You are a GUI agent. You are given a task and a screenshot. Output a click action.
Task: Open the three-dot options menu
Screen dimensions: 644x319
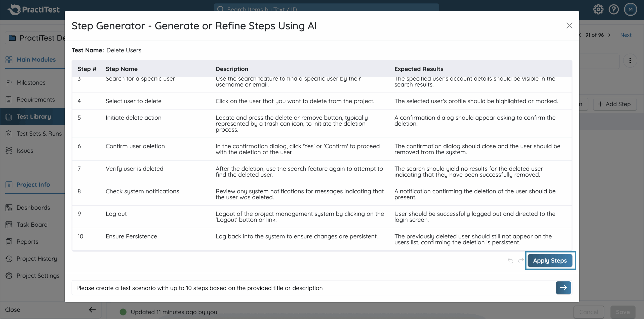[630, 61]
